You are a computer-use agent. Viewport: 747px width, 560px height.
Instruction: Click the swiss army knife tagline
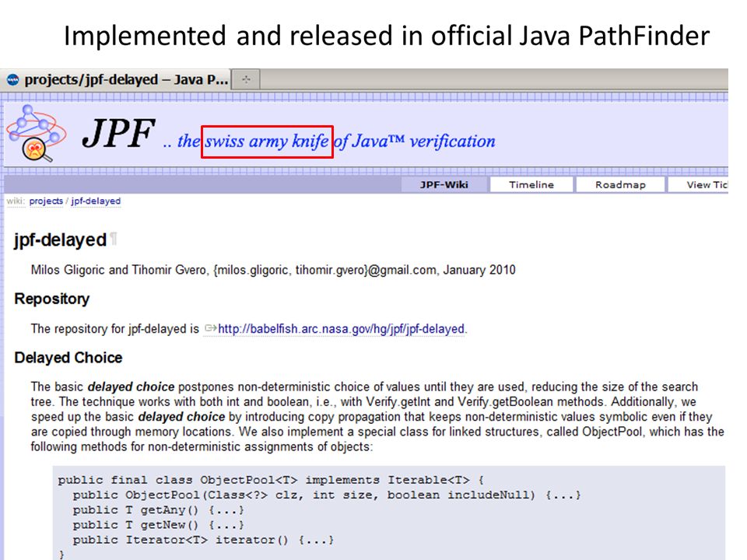[x=267, y=142]
